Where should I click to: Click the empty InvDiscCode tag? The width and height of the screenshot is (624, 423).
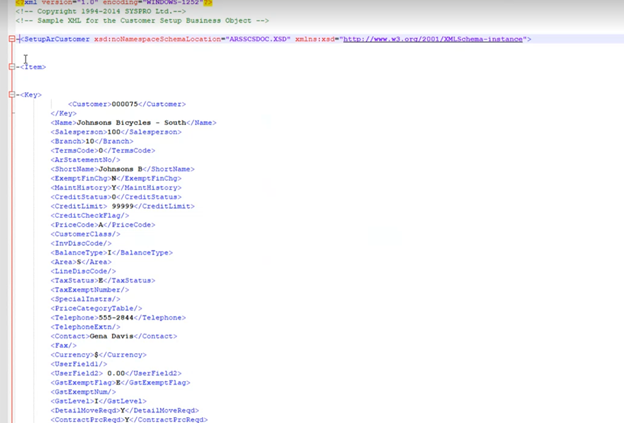(x=81, y=244)
